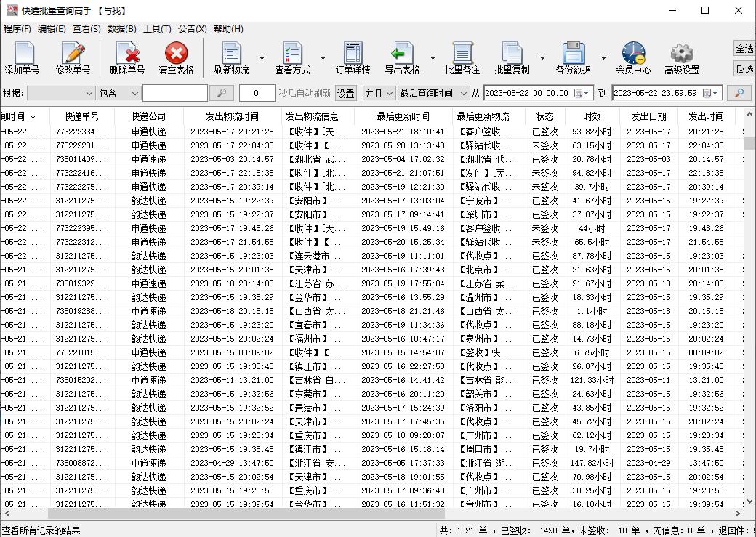The height and width of the screenshot is (537, 756).
Task: Click the search magnifier beside keyword field
Action: click(222, 93)
